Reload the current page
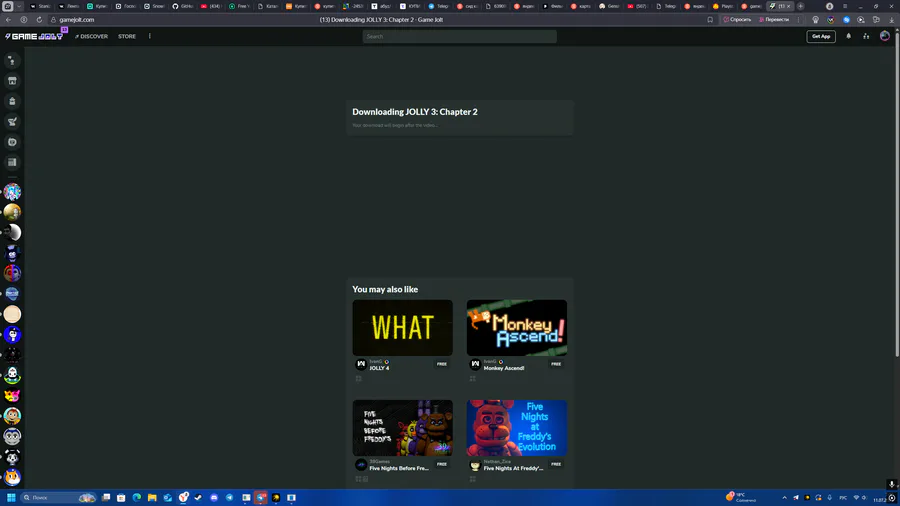Image resolution: width=900 pixels, height=506 pixels. pyautogui.click(x=39, y=20)
